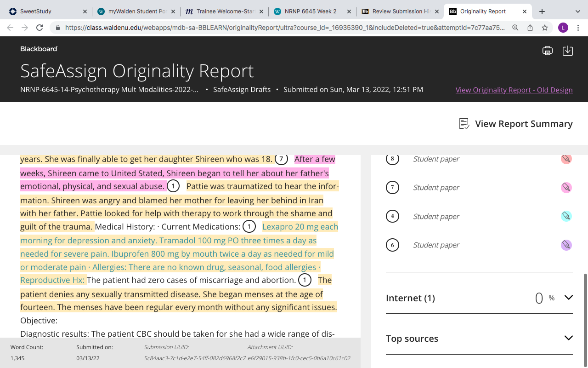The width and height of the screenshot is (588, 368).
Task: Click teal highlighted 'Lexapro 20 mg each' text
Action: [x=300, y=226]
